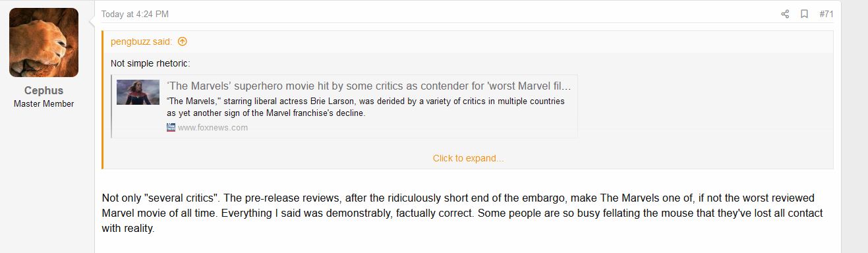Open the #71 post permalink
This screenshot has height=253, width=868.
826,14
